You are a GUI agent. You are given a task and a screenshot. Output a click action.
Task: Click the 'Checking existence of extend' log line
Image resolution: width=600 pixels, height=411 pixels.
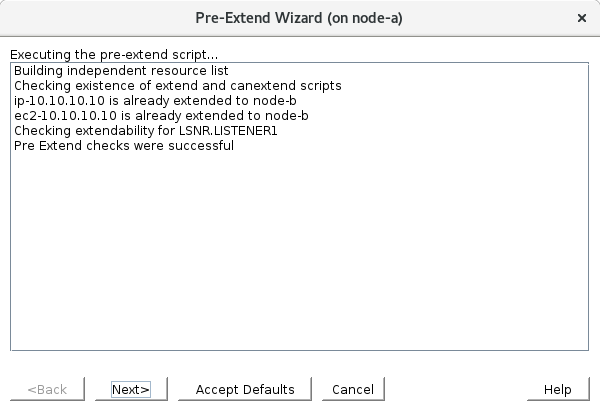click(100, 86)
